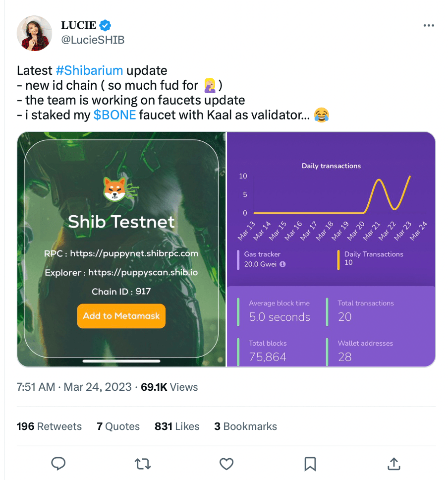The width and height of the screenshot is (448, 480).
Task: Bookmark this tweet
Action: point(310,464)
